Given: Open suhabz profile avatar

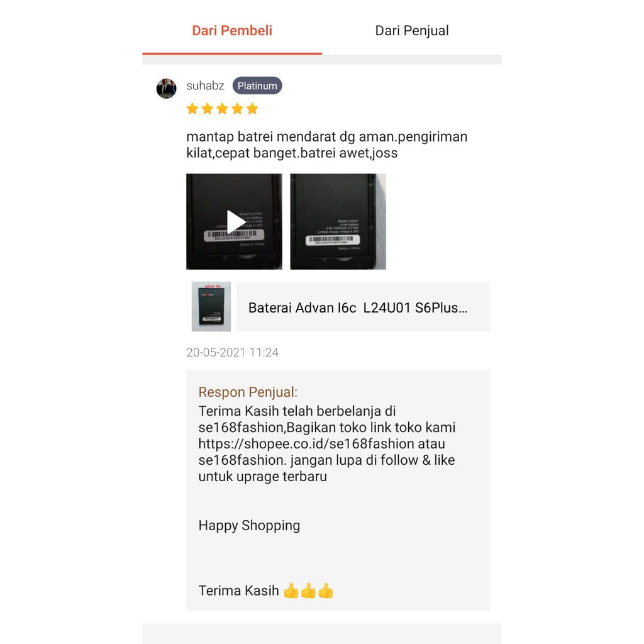Looking at the screenshot, I should (x=166, y=88).
